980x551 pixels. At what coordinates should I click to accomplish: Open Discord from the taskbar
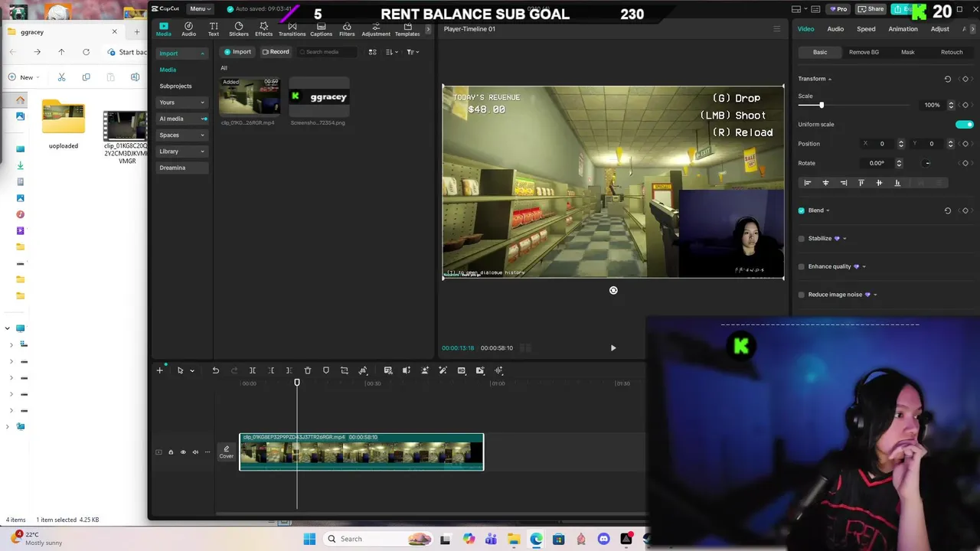(604, 539)
